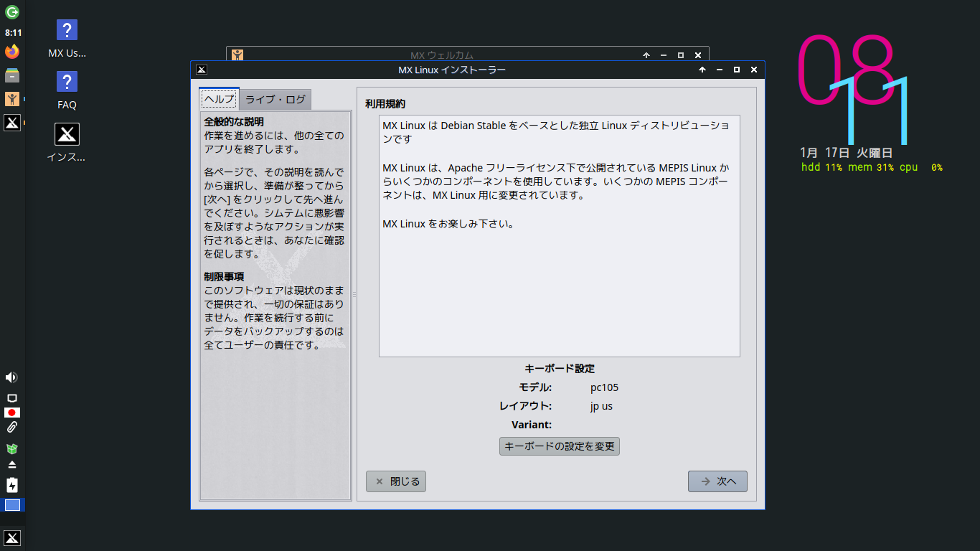Image resolution: width=980 pixels, height=551 pixels.
Task: Open the green package updater tray icon
Action: coord(11,449)
